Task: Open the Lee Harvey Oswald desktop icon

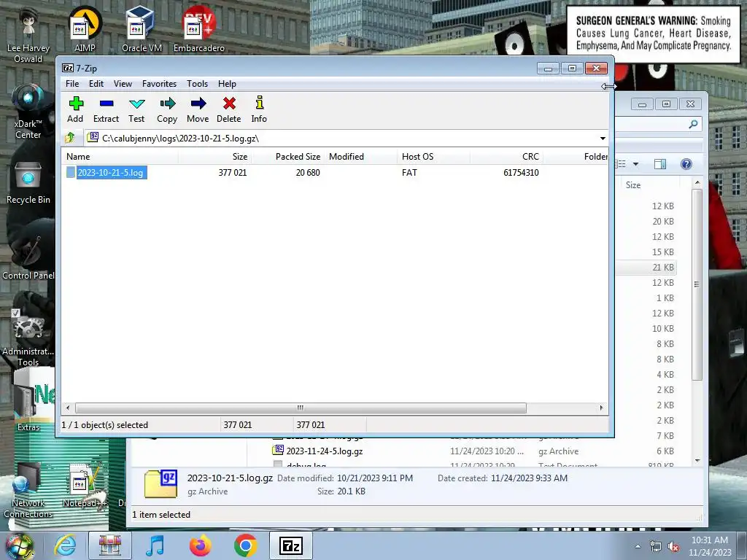Action: click(x=28, y=36)
